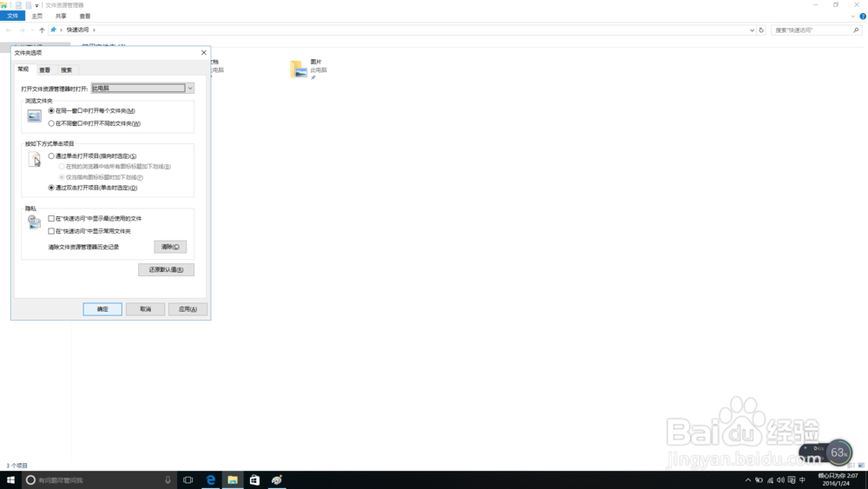Open the action center notification icon
868x489 pixels.
pyautogui.click(x=792, y=480)
